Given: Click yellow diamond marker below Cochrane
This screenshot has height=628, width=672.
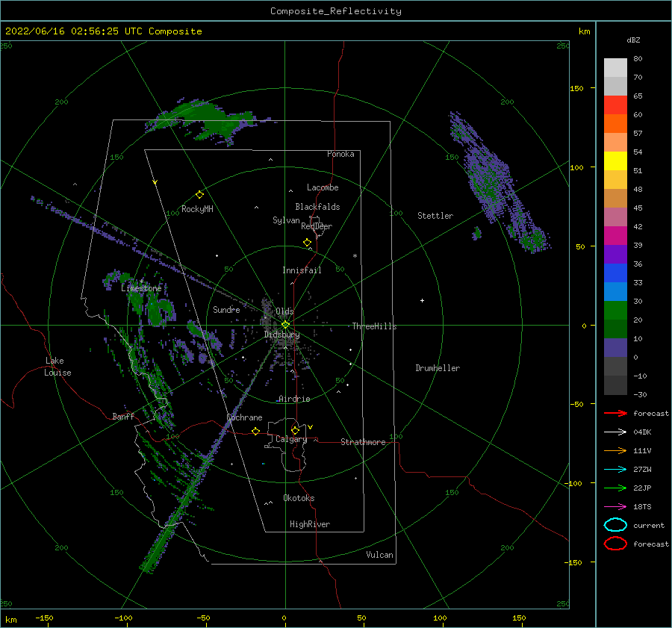Looking at the screenshot, I should click(256, 431).
